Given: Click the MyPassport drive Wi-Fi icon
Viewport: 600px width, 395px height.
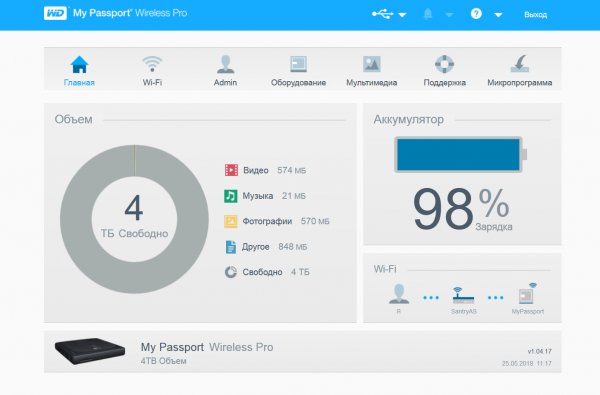Looking at the screenshot, I should (528, 293).
